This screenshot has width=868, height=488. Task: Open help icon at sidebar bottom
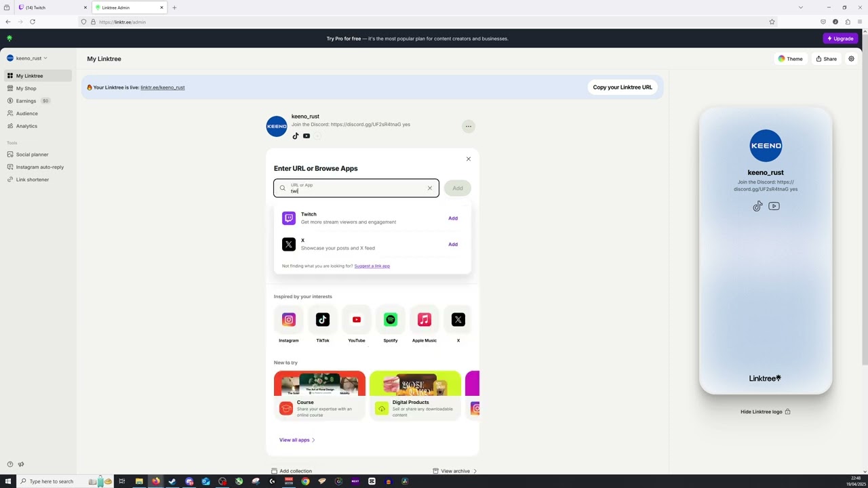(x=9, y=464)
